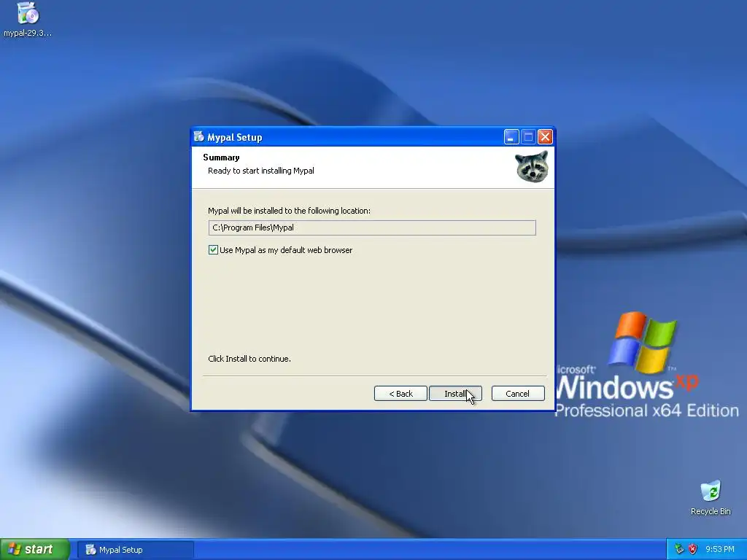Click the 'Ready to start installing Mypal' text
The height and width of the screenshot is (560, 747).
pyautogui.click(x=261, y=171)
